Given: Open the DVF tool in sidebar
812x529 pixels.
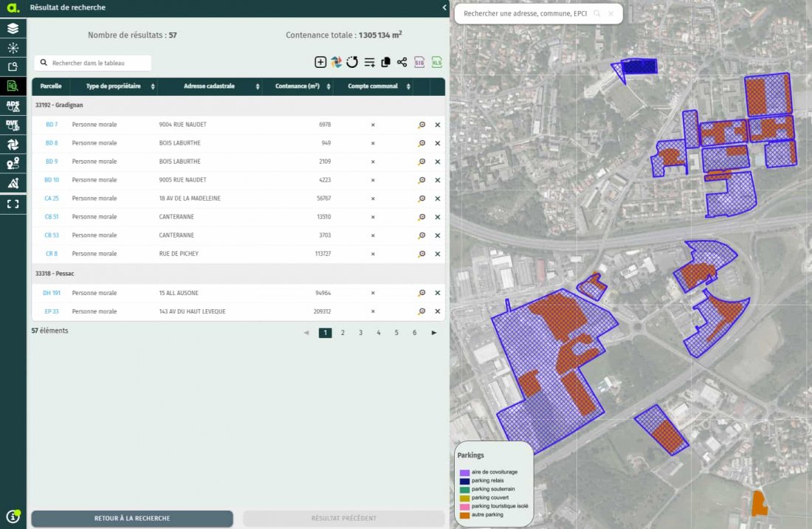Looking at the screenshot, I should coord(13,125).
